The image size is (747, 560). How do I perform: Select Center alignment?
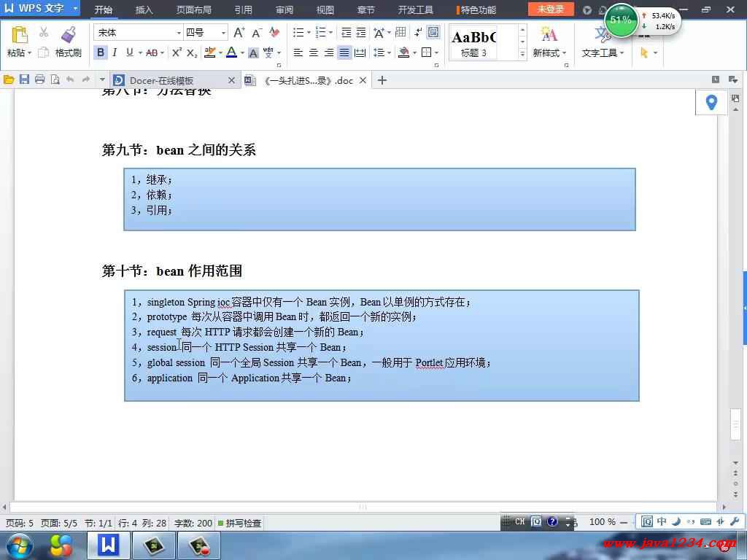coord(314,52)
